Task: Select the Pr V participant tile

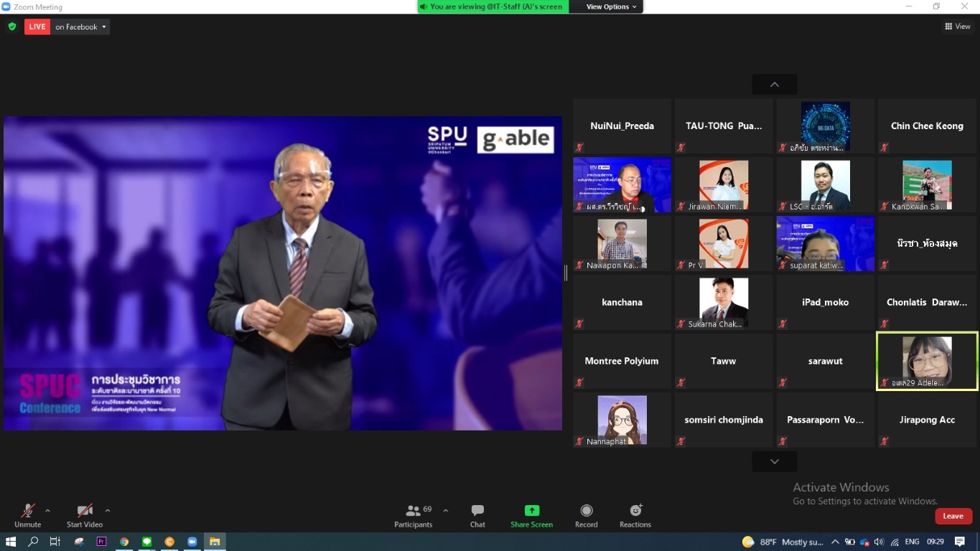Action: (x=724, y=243)
